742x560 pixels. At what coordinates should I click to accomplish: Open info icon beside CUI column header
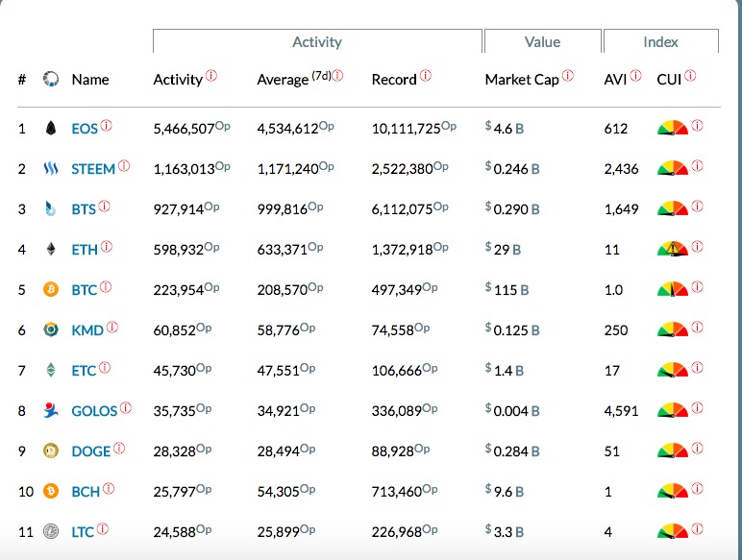point(690,76)
